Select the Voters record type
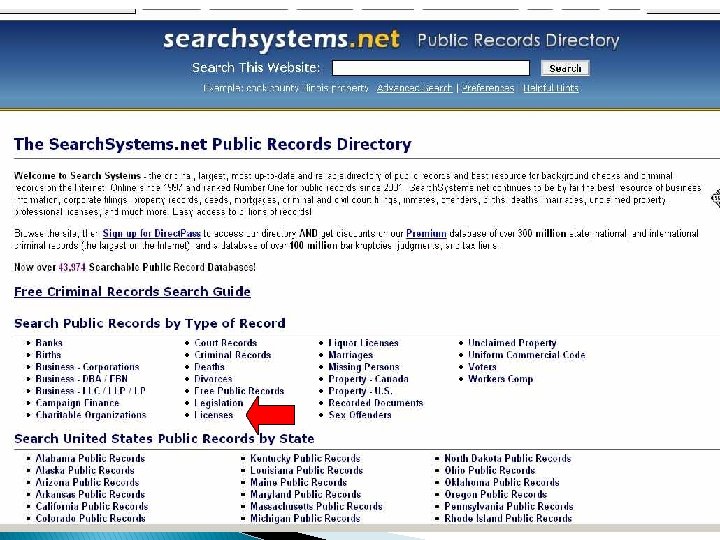This screenshot has height=540, width=720. click(482, 367)
